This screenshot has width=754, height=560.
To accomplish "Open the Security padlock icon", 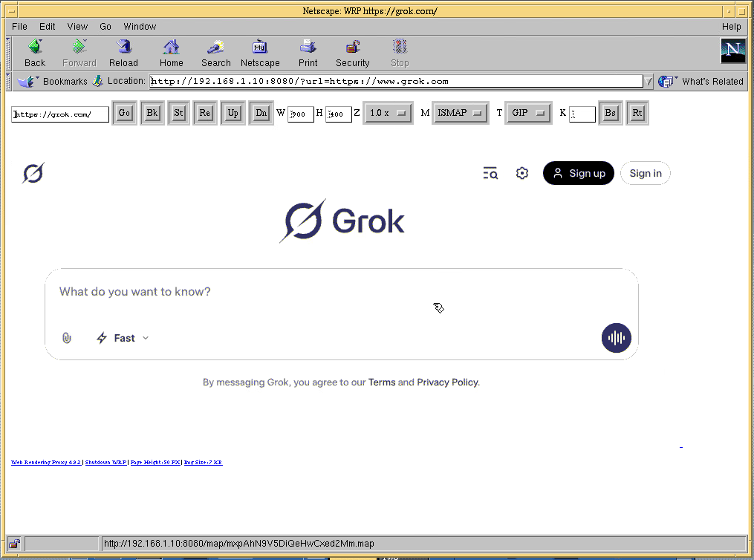I will coord(352,48).
